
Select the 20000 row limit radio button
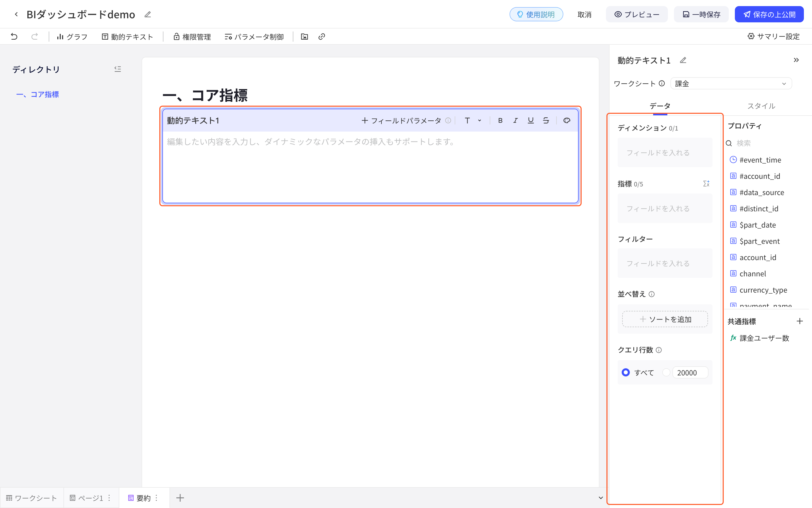pos(666,373)
